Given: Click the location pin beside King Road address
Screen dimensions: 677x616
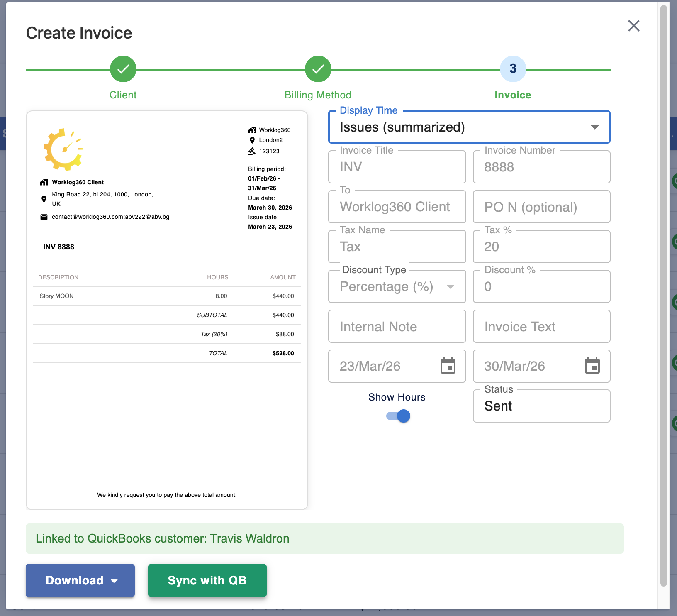Looking at the screenshot, I should (44, 199).
